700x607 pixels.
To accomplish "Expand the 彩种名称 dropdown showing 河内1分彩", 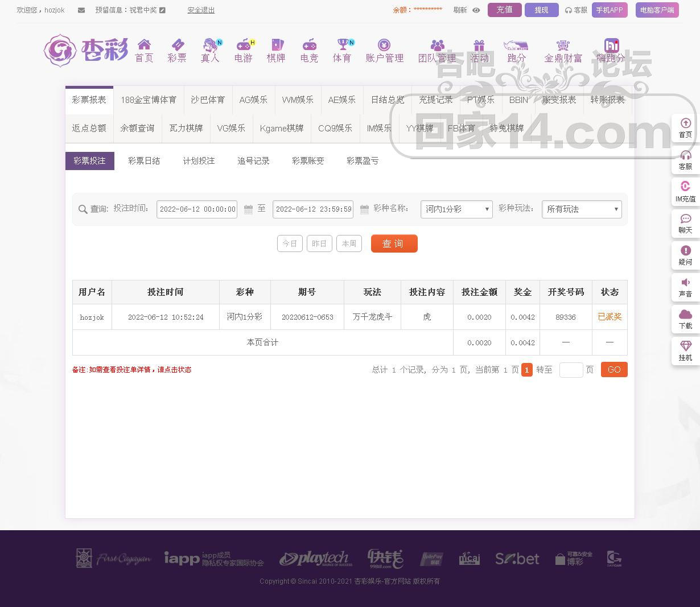I will point(456,209).
